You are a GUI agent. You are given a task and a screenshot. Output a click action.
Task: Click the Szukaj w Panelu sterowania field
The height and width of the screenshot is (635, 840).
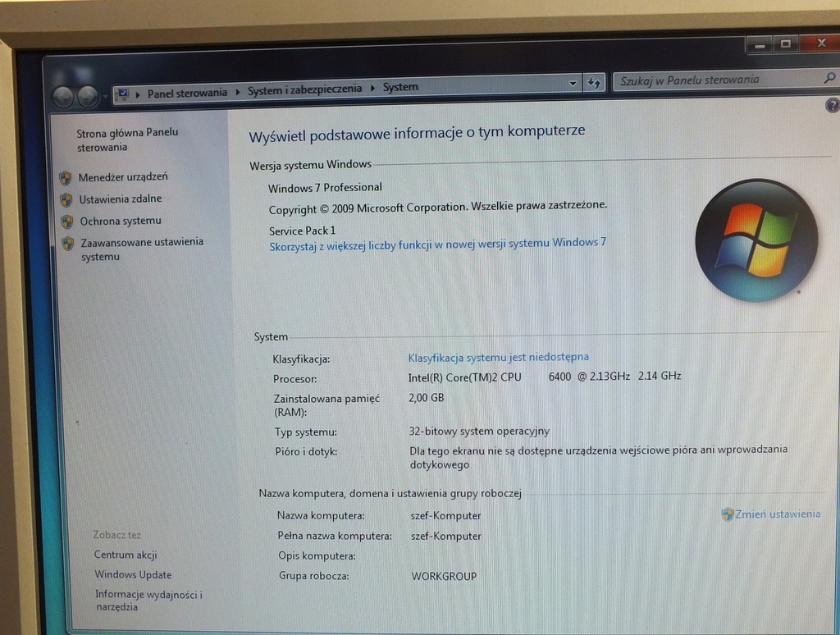click(718, 80)
